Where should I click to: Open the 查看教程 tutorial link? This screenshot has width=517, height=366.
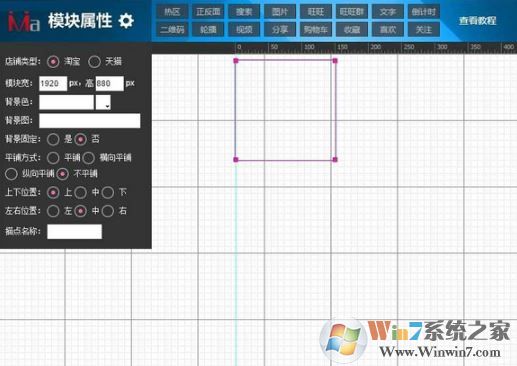[477, 21]
